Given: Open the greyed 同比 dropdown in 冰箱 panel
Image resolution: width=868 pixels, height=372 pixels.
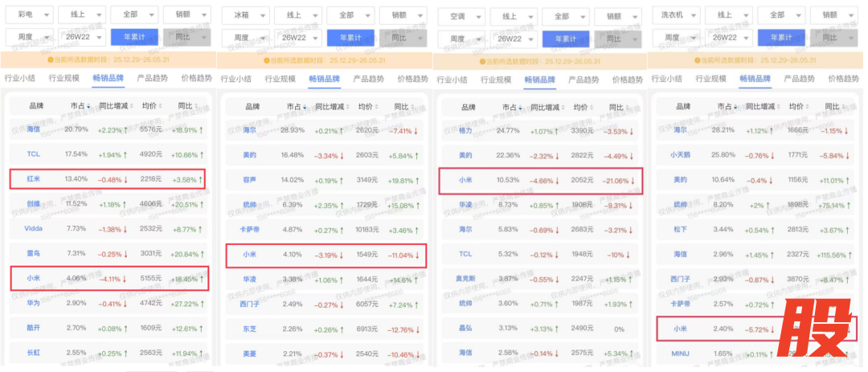Looking at the screenshot, I should (x=403, y=39).
